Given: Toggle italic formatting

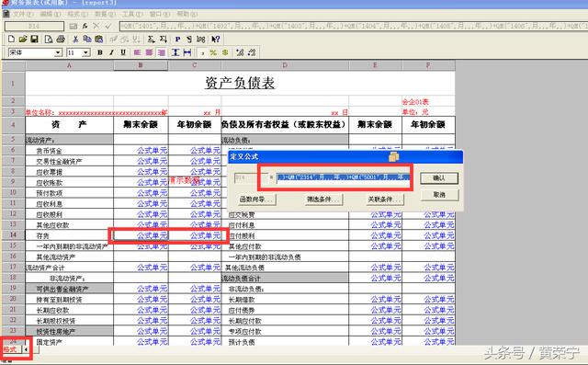Looking at the screenshot, I should [111, 52].
